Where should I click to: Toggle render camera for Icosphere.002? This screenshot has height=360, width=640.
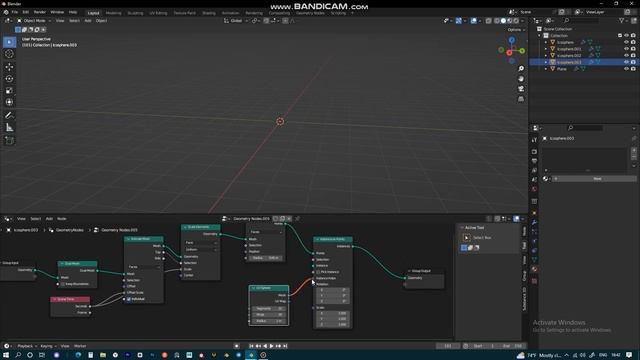point(633,56)
